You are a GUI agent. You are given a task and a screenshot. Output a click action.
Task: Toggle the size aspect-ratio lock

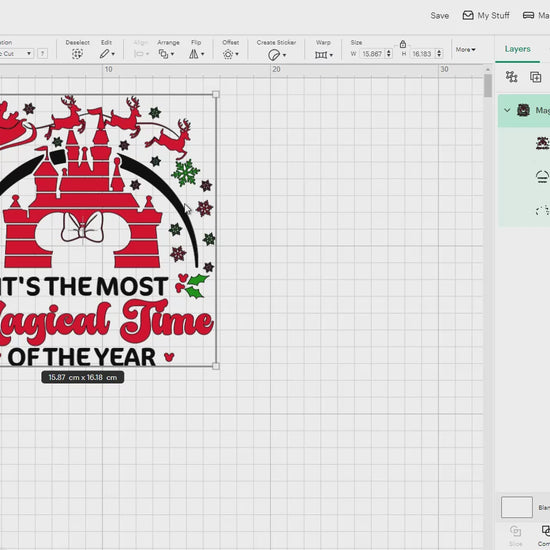pos(403,44)
